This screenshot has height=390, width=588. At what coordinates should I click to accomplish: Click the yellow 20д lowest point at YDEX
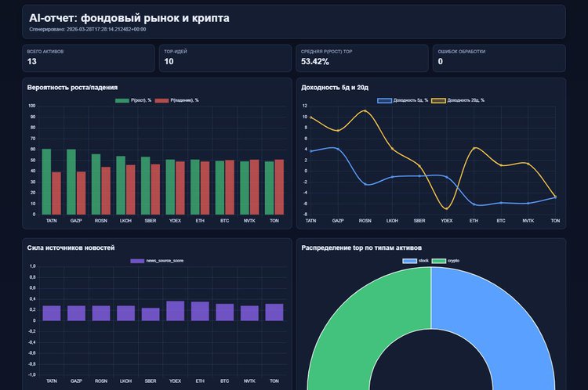coord(446,208)
